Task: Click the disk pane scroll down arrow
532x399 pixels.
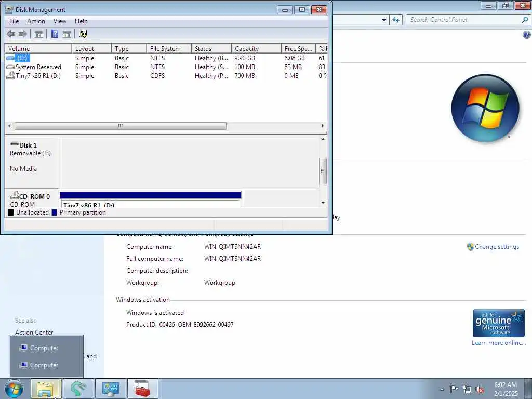Action: click(x=323, y=203)
